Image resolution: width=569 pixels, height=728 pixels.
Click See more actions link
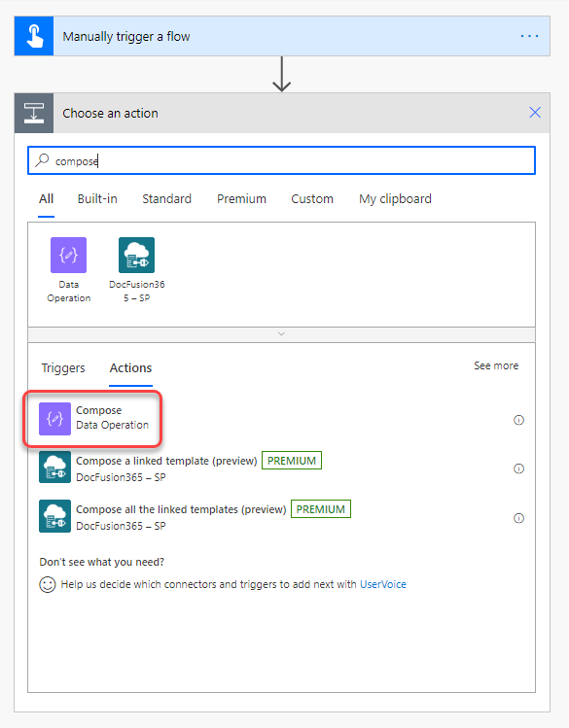(x=496, y=365)
